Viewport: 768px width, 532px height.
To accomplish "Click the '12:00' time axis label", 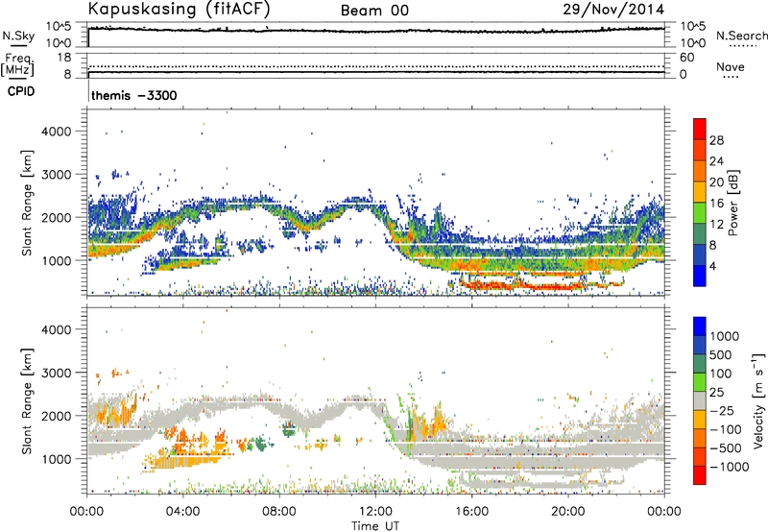I will 375,512.
